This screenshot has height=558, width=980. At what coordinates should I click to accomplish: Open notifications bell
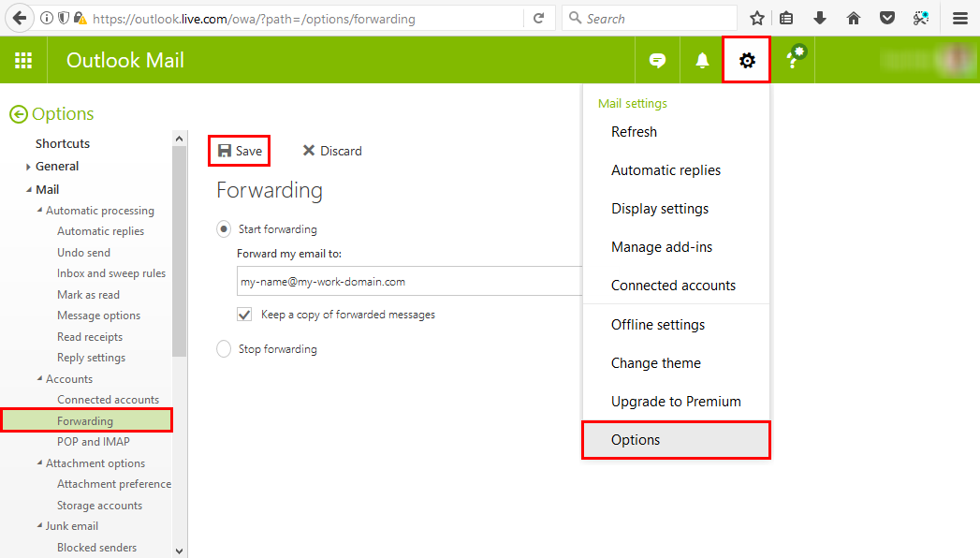coord(702,61)
